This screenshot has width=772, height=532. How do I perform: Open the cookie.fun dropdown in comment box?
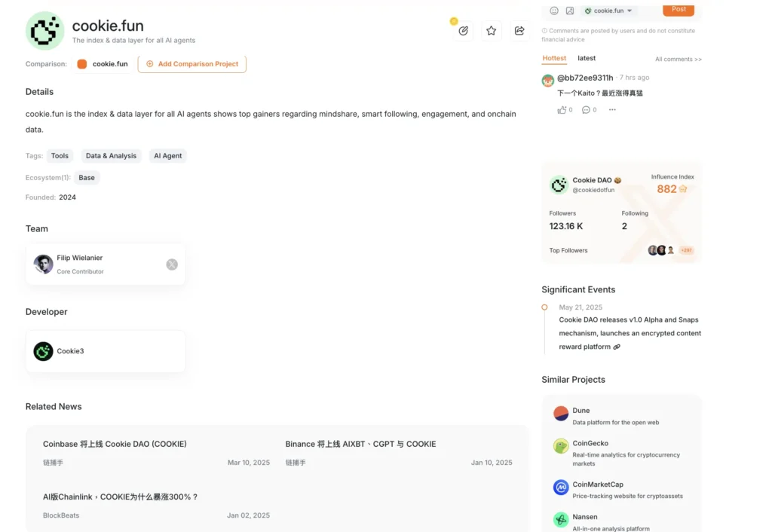pyautogui.click(x=608, y=11)
